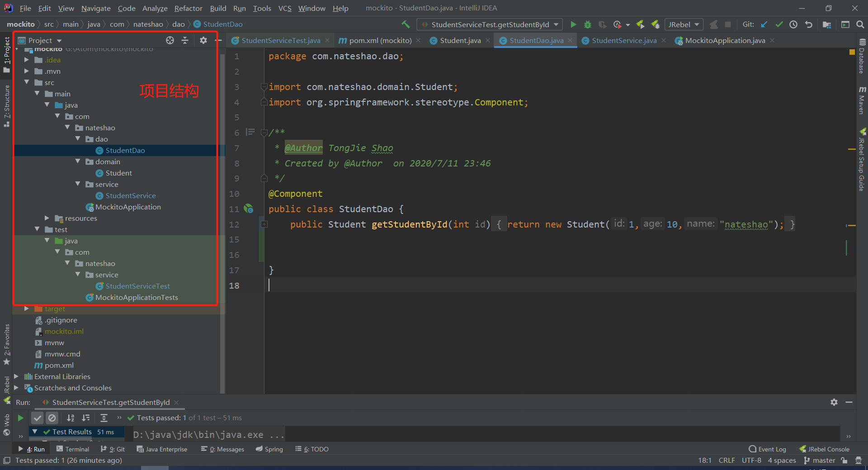Open run configuration dropdown StudentServiceTest.getStudentById
This screenshot has width=868, height=470.
point(490,24)
